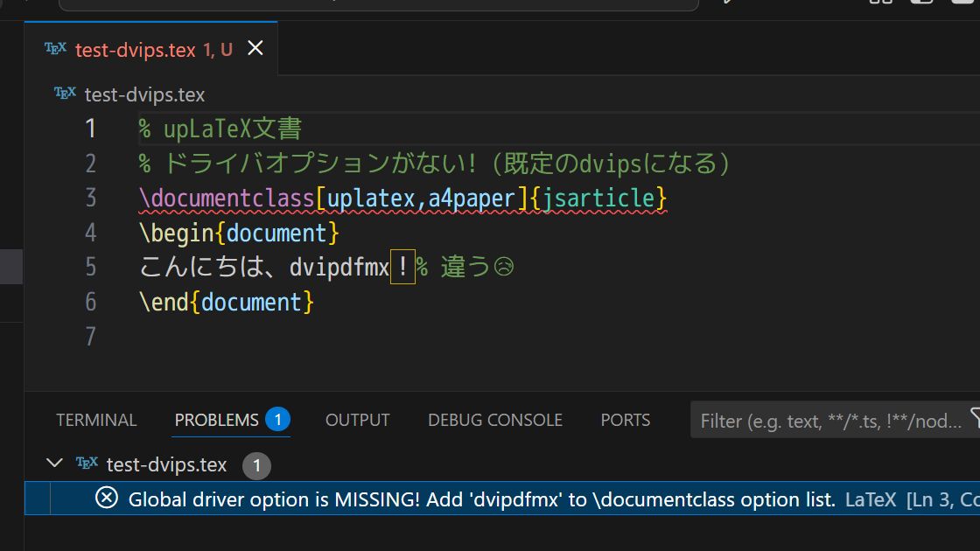Viewport: 980px width, 551px height.
Task: Click the test-dvips.tex file entry in Problems
Action: point(166,464)
